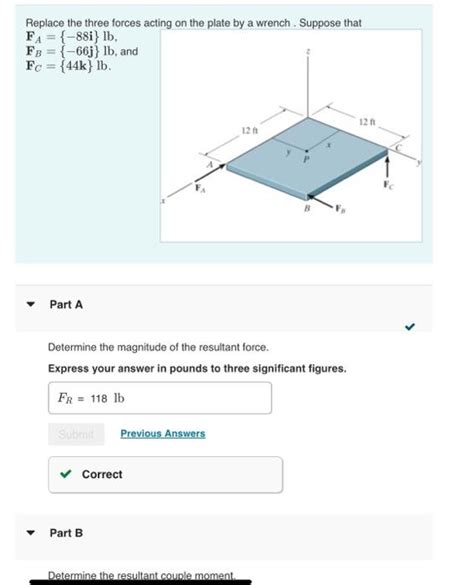Image resolution: width=474 pixels, height=585 pixels.
Task: Click the blue completion checkmark for Part A
Action: coord(409,327)
